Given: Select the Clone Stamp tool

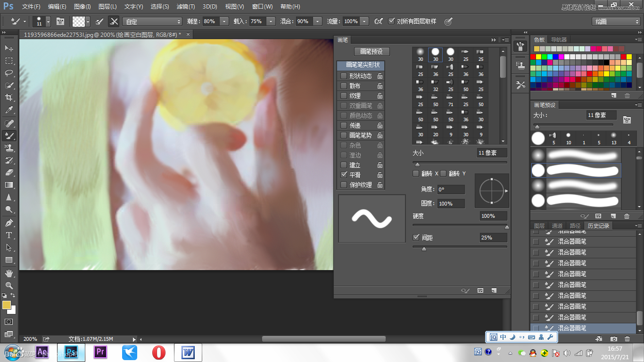Looking at the screenshot, I should click(8, 148).
